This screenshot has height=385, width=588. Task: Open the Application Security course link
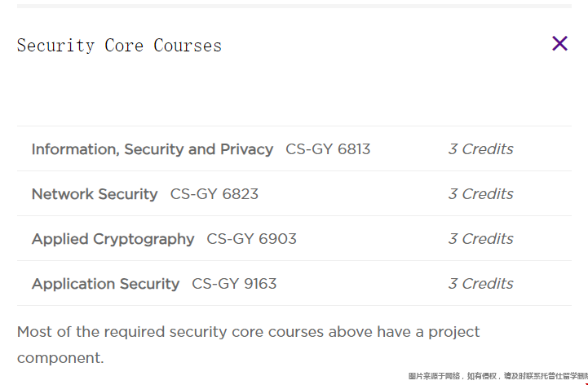coord(105,284)
